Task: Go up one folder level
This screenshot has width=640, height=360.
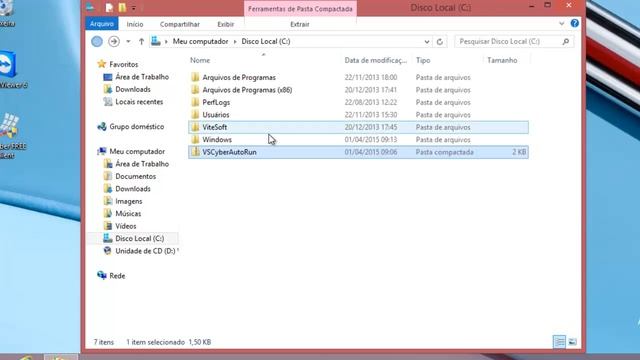Action: point(141,41)
